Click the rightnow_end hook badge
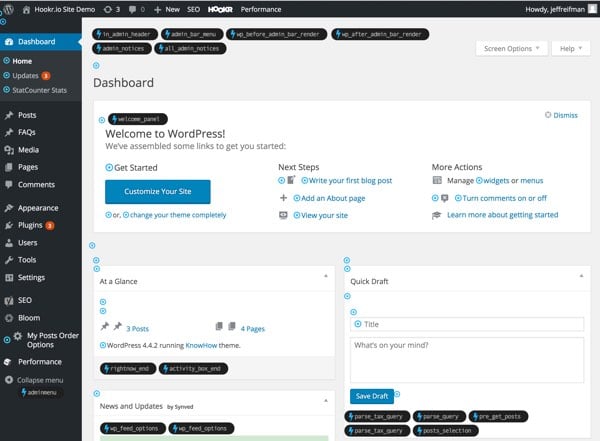 pyautogui.click(x=128, y=369)
